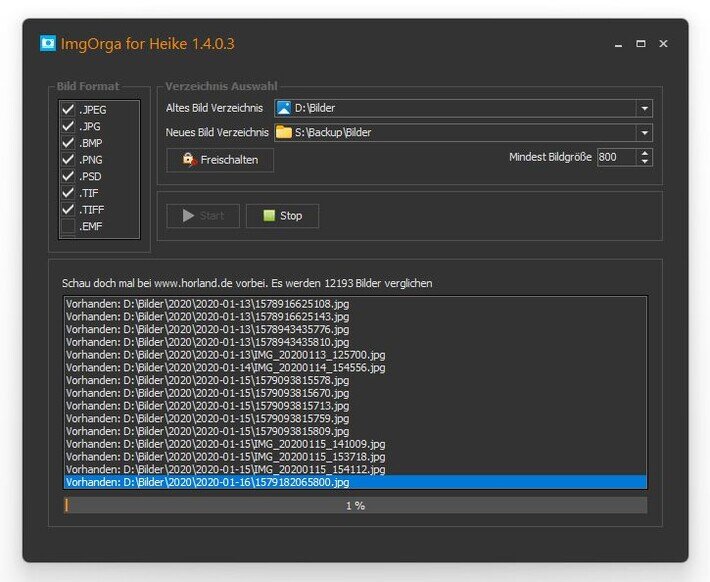Image resolution: width=710 pixels, height=582 pixels.
Task: Increase Mindest Bildgröße with up arrow
Action: coord(645,153)
